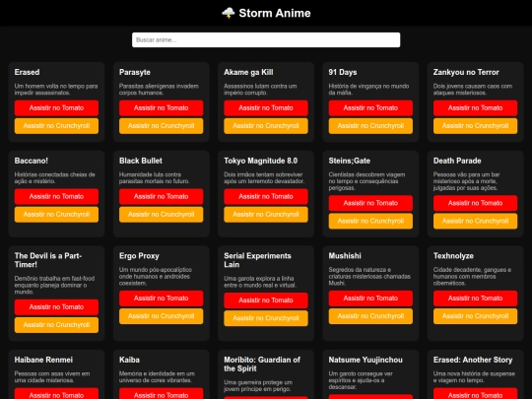
Task: Watch The Devil is a Part-Timer! on Tomato
Action: [x=56, y=307]
